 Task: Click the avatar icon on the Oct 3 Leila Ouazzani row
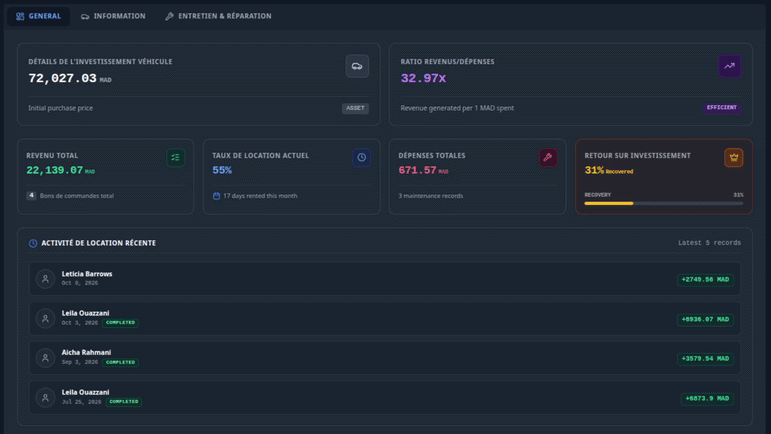pyautogui.click(x=45, y=318)
